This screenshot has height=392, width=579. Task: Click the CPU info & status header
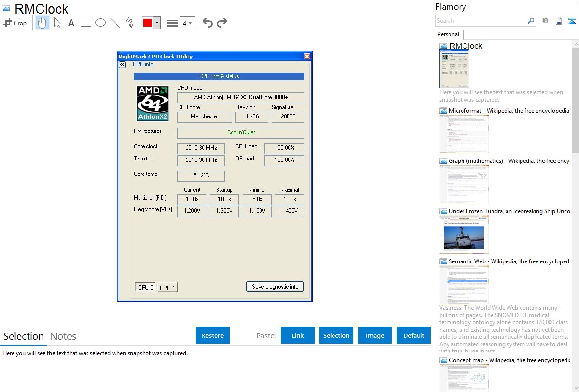coord(219,76)
